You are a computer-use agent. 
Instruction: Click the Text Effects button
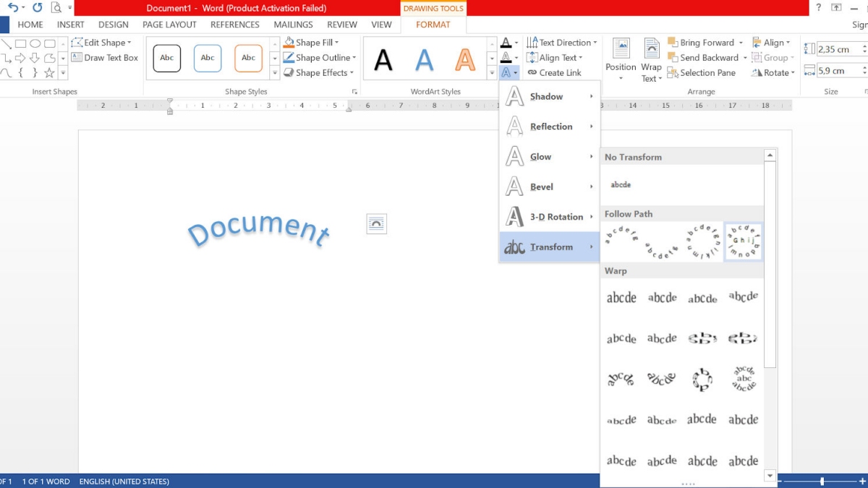[509, 73]
